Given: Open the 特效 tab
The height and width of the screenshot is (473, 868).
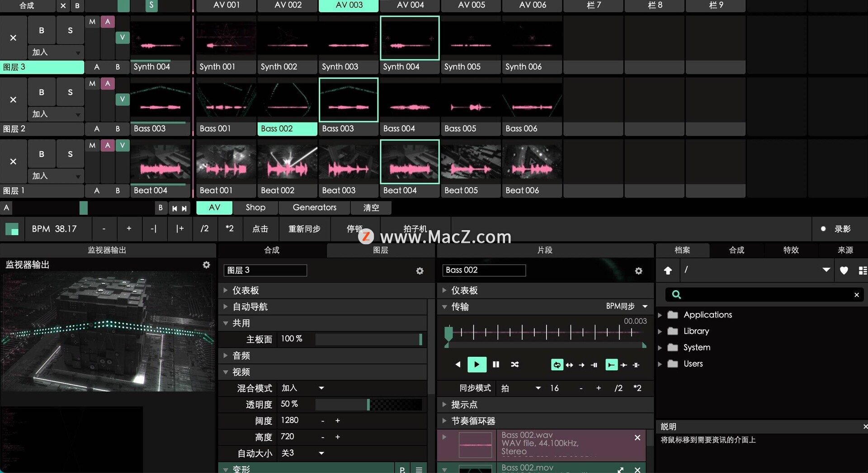Looking at the screenshot, I should coord(791,250).
